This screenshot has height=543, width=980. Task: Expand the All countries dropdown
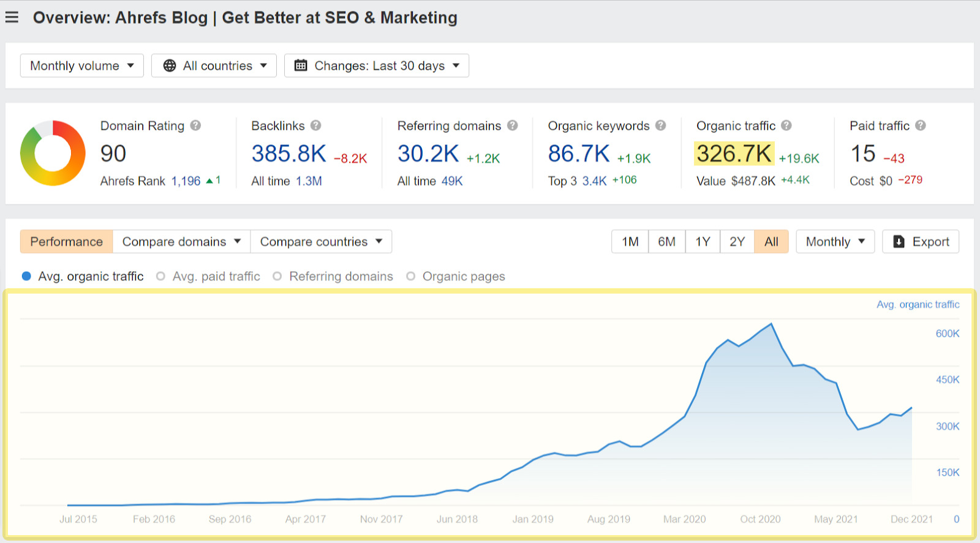(x=214, y=66)
